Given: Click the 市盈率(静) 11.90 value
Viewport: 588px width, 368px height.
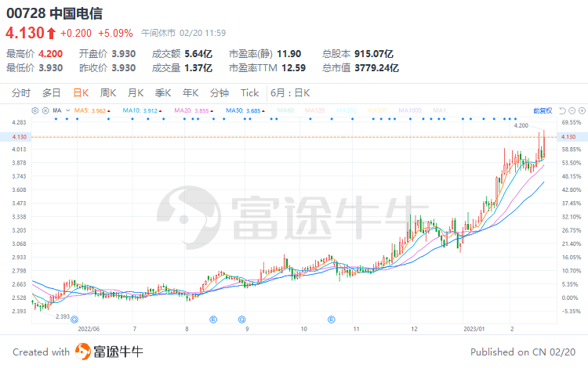Looking at the screenshot, I should point(289,54).
